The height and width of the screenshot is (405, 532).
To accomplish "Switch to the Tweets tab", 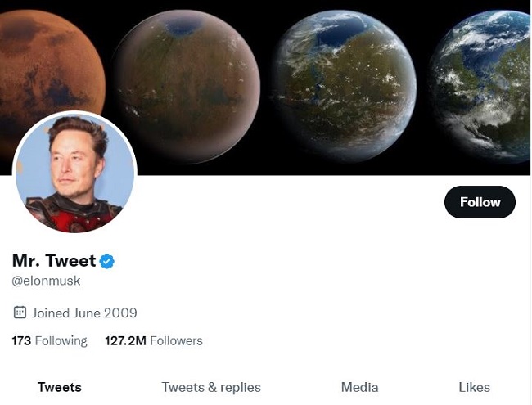I will coord(60,387).
